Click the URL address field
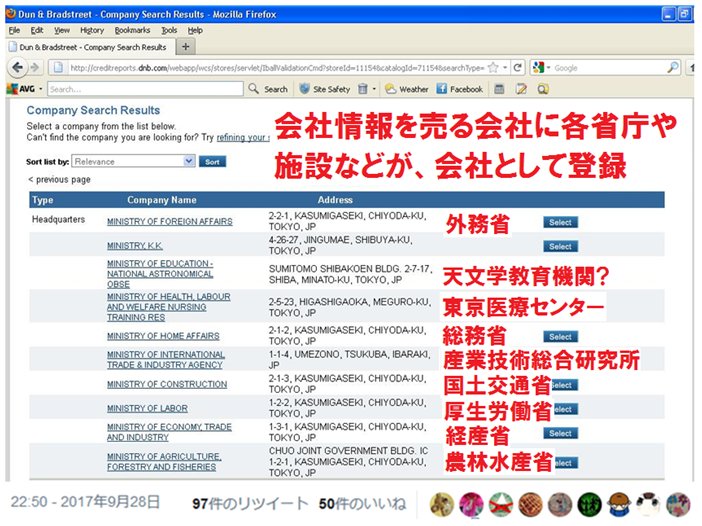Screen dimensions: 702x526 coord(277,68)
